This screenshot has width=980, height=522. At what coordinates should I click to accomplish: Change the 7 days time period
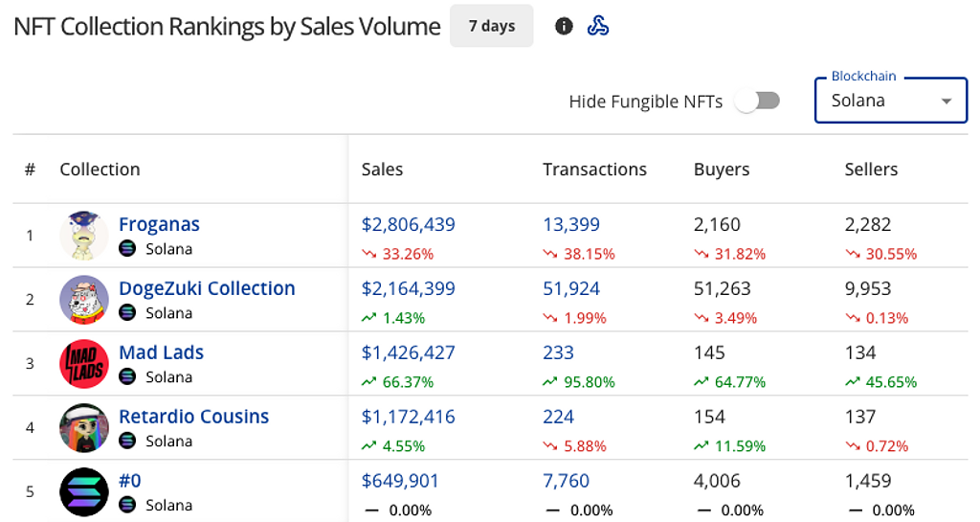point(492,26)
